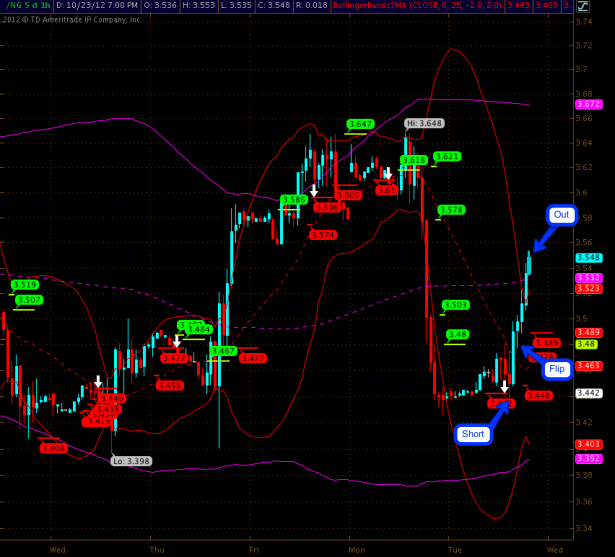The height and width of the screenshot is (557, 615).
Task: Select the 'Out' annotation bubble
Action: [x=561, y=214]
